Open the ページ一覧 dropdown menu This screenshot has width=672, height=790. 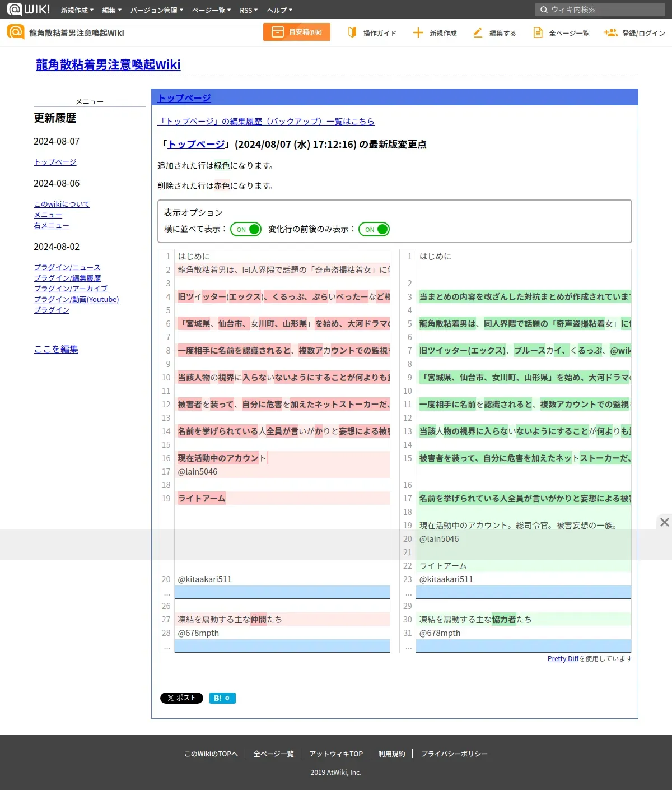(x=211, y=10)
